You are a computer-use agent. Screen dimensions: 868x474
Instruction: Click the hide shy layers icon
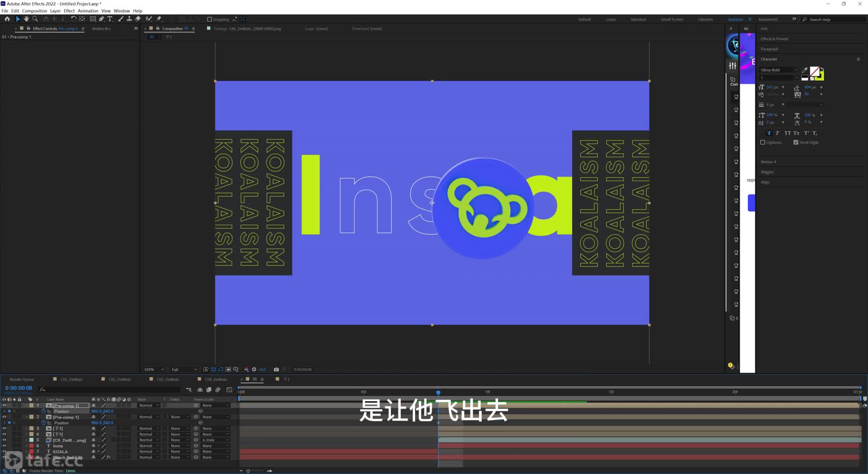pyautogui.click(x=200, y=389)
